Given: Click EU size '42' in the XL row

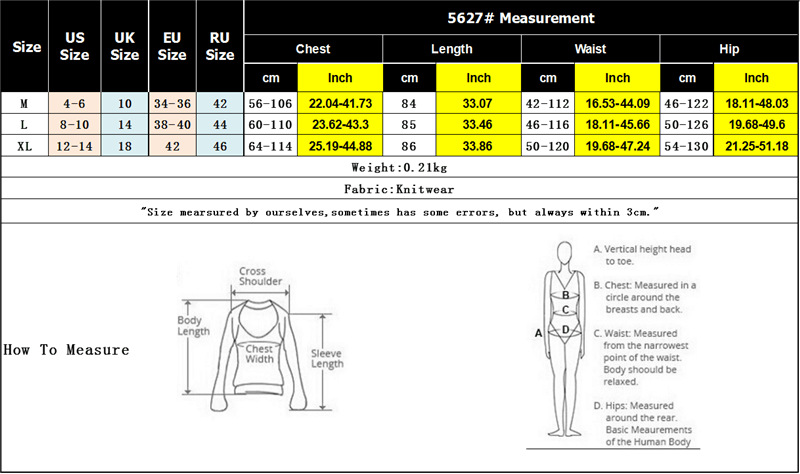Looking at the screenshot, I should click(x=172, y=146).
